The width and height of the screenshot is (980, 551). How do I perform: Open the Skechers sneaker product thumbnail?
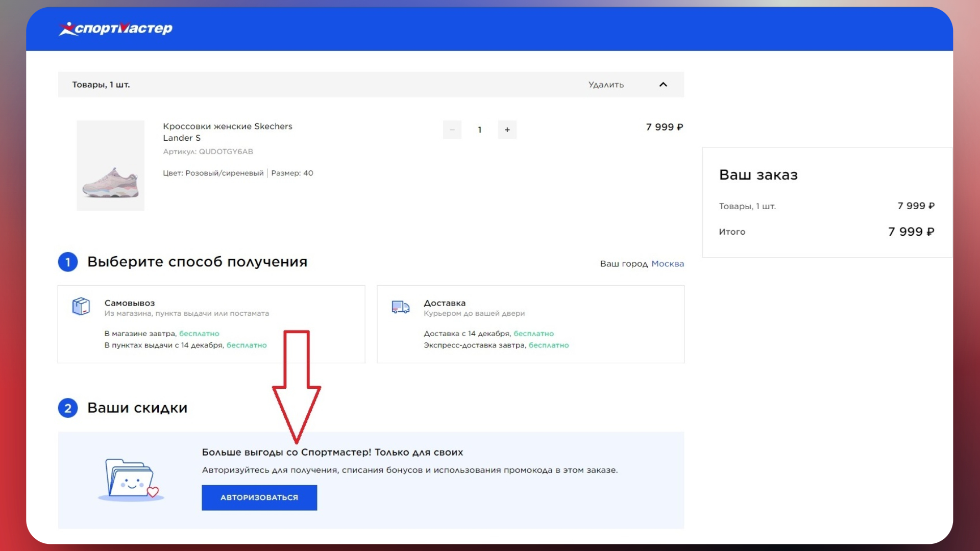(x=110, y=165)
